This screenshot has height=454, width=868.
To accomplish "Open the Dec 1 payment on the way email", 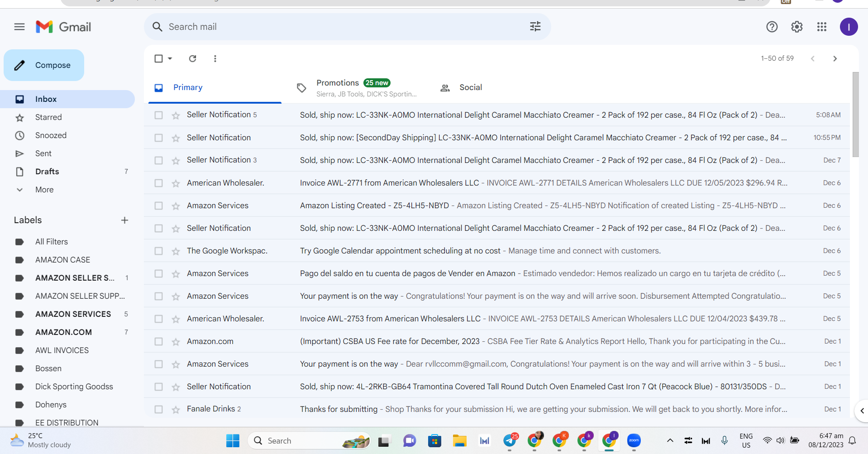I will click(497, 364).
